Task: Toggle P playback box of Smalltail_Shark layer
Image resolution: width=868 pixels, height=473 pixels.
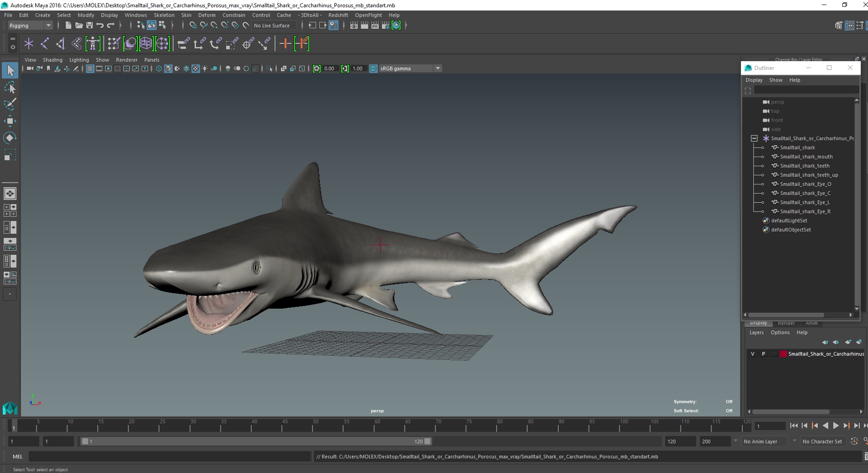Action: click(763, 354)
